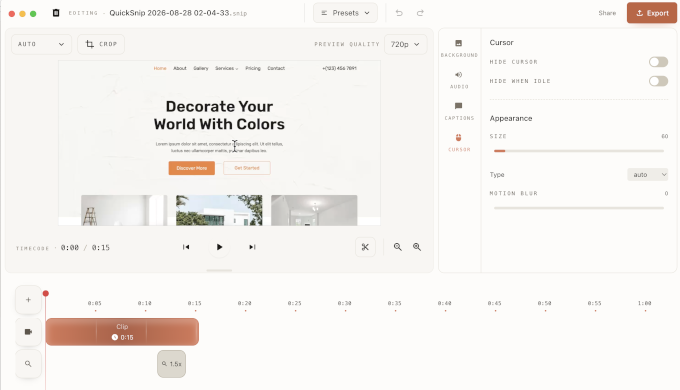The width and height of the screenshot is (680, 390).
Task: Undo the last edit
Action: tap(399, 13)
